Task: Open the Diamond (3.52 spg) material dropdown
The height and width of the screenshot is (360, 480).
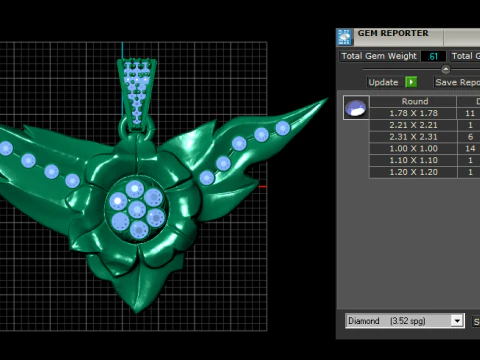Action: 405,321
